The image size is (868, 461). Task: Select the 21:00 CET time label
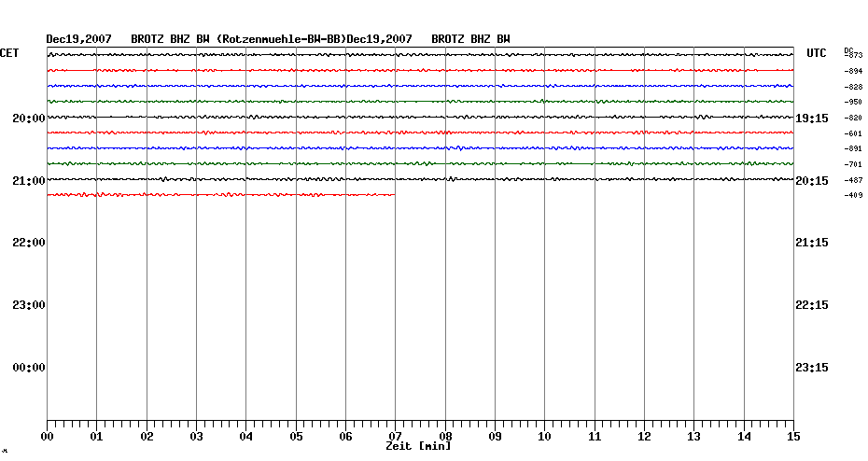click(29, 180)
